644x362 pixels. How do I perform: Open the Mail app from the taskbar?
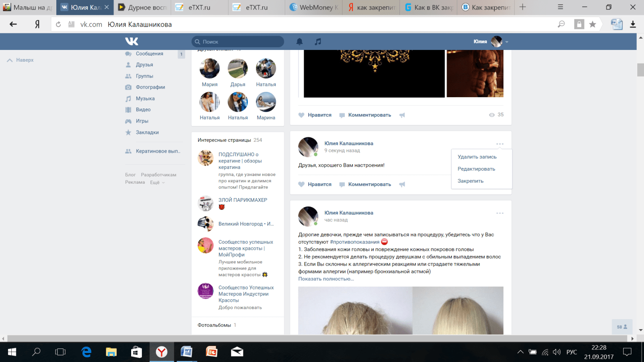pos(237,352)
